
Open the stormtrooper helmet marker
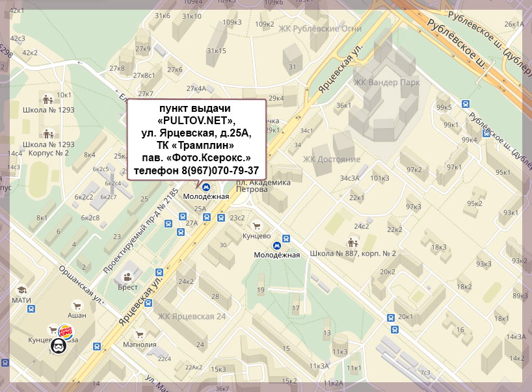point(59,345)
